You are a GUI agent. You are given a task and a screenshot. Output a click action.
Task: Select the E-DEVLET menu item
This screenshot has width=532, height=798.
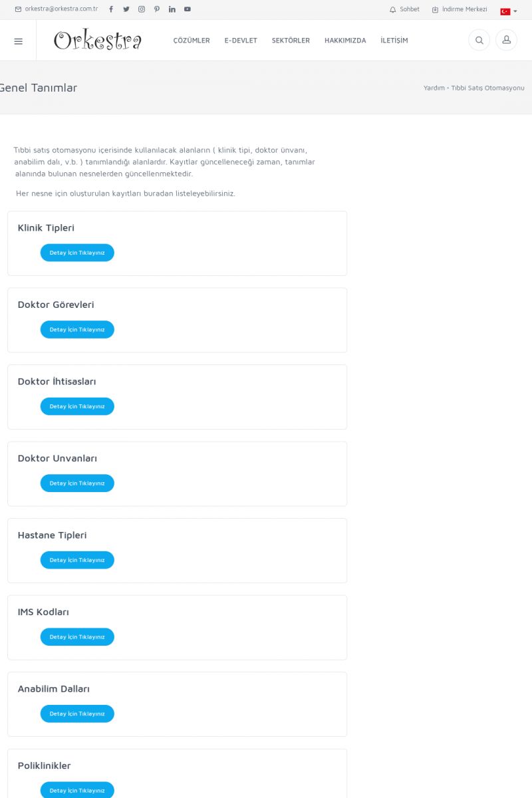[x=241, y=41]
